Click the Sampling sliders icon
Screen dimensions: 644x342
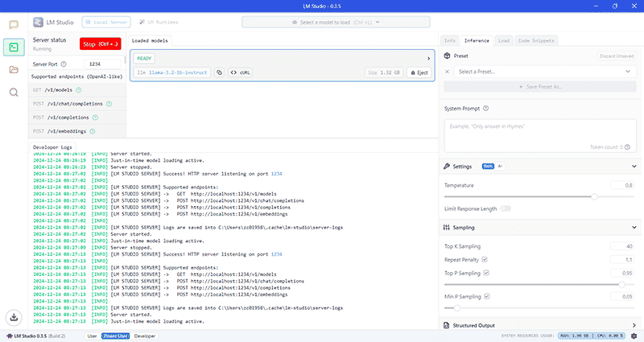pyautogui.click(x=447, y=228)
